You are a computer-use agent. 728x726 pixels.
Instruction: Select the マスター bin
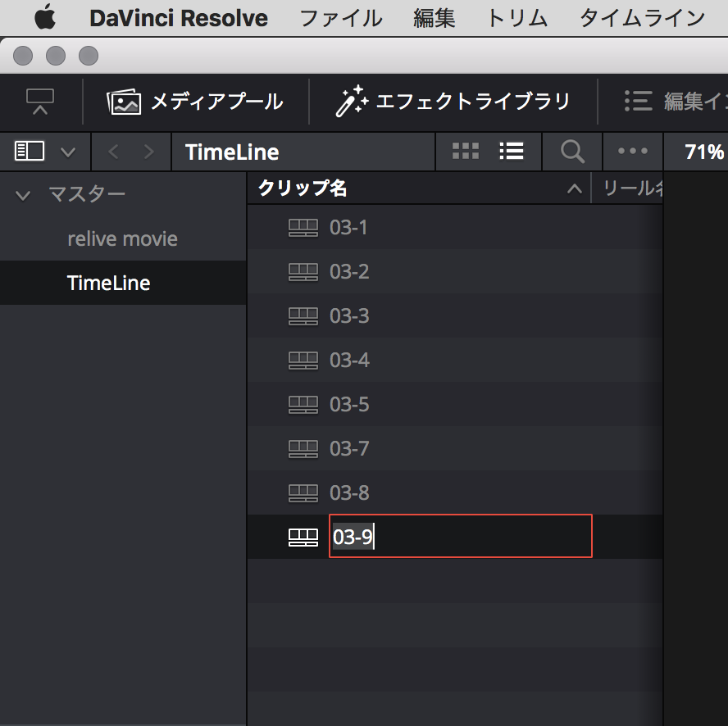click(87, 194)
